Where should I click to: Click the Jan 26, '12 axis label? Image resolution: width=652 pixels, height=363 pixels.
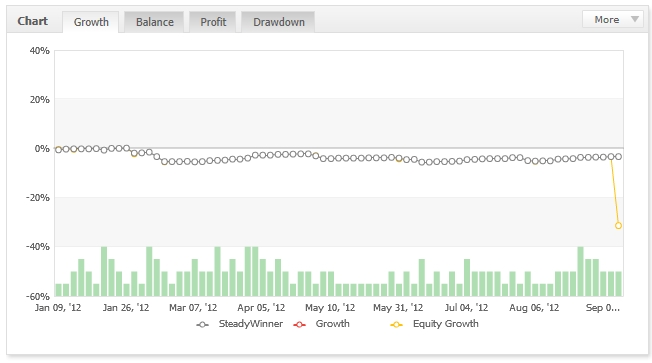pos(126,308)
